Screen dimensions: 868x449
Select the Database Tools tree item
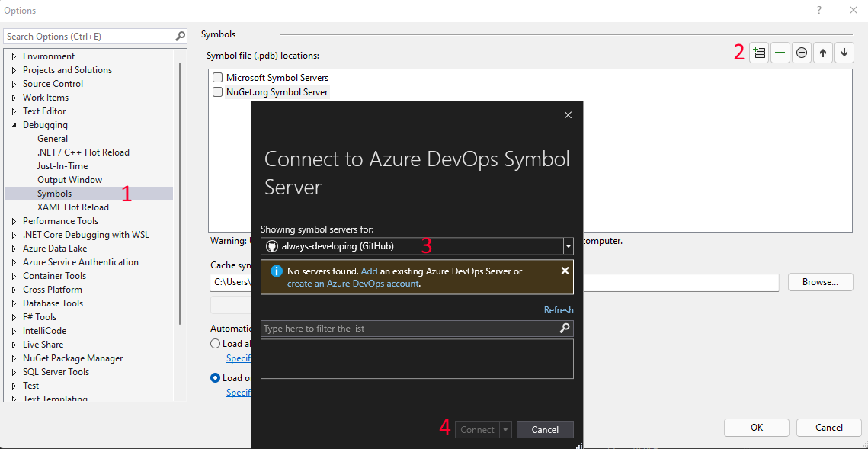pyautogui.click(x=53, y=303)
